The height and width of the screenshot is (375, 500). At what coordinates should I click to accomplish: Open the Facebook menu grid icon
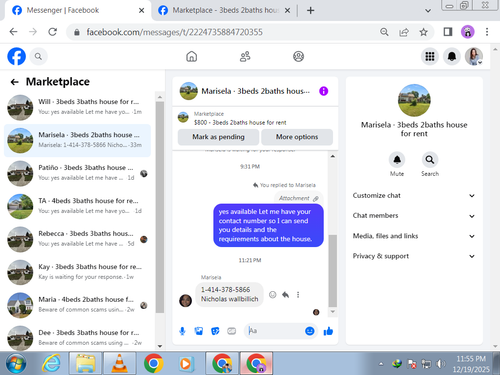pyautogui.click(x=430, y=56)
